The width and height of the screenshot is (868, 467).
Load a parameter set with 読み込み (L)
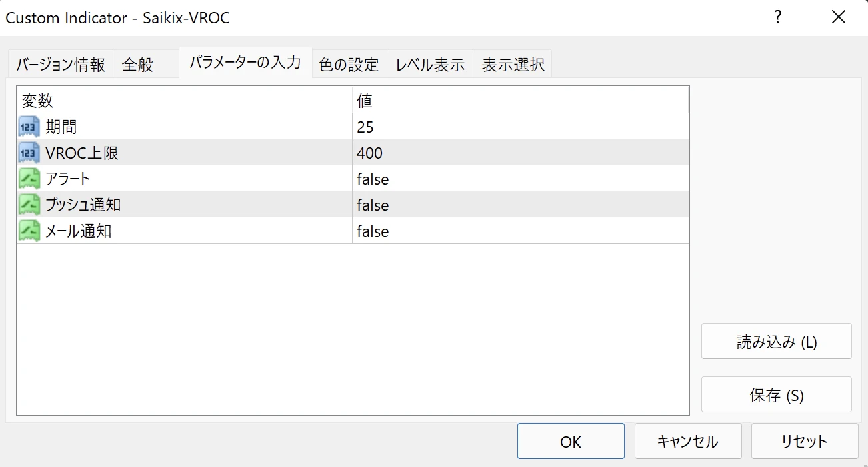click(776, 340)
